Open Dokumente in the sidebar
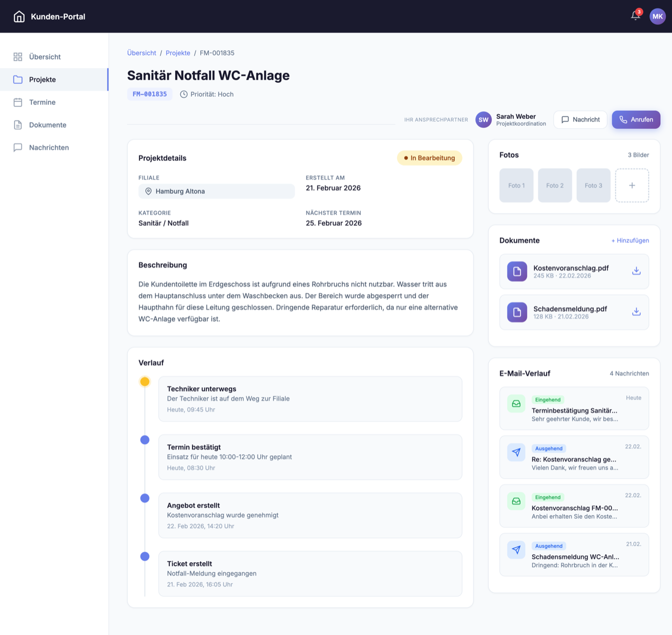The width and height of the screenshot is (672, 635). click(48, 125)
